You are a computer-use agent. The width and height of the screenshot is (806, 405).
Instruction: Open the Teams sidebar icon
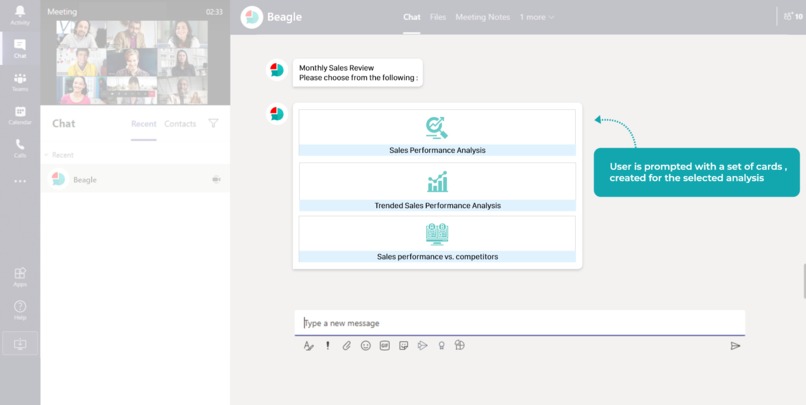[20, 81]
